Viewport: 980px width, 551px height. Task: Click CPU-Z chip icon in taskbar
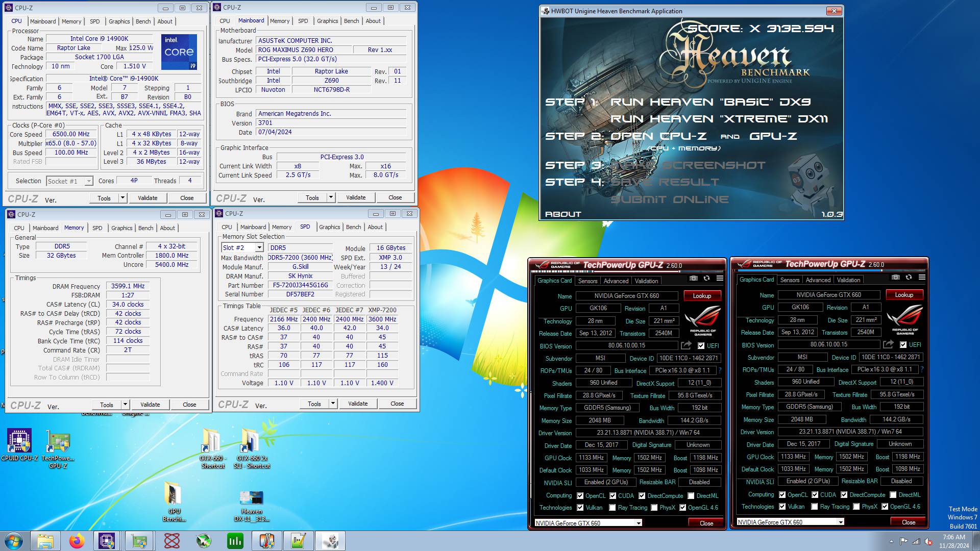pyautogui.click(x=107, y=541)
